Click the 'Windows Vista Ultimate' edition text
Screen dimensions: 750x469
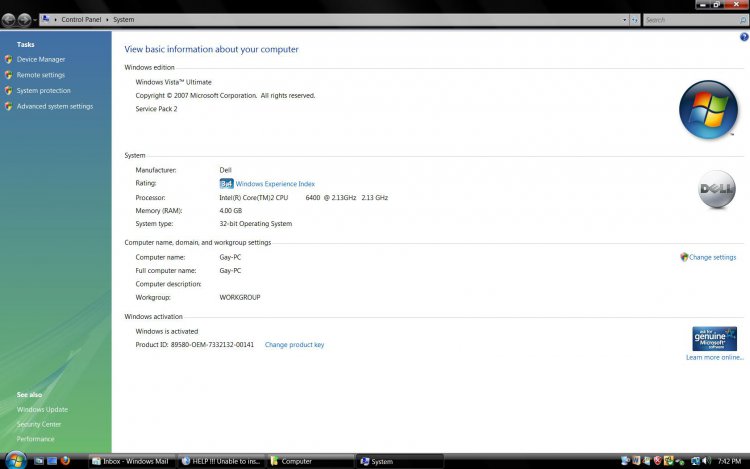pos(173,82)
